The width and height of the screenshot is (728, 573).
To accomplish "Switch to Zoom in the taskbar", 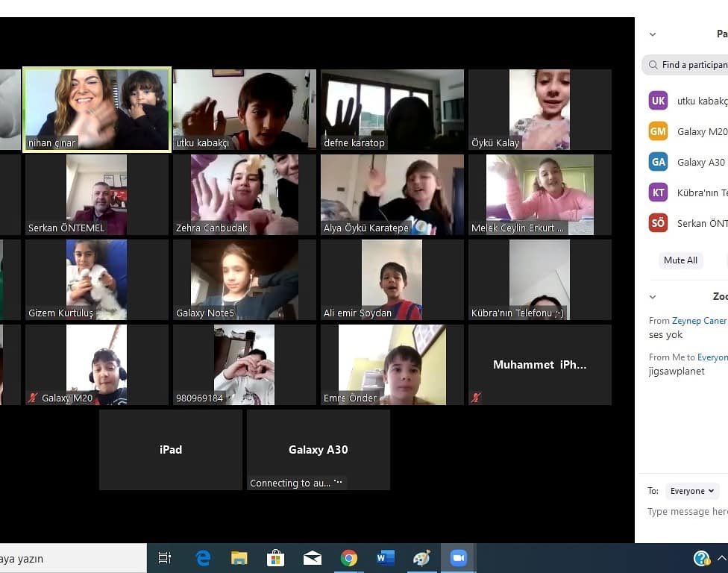I will pyautogui.click(x=458, y=557).
